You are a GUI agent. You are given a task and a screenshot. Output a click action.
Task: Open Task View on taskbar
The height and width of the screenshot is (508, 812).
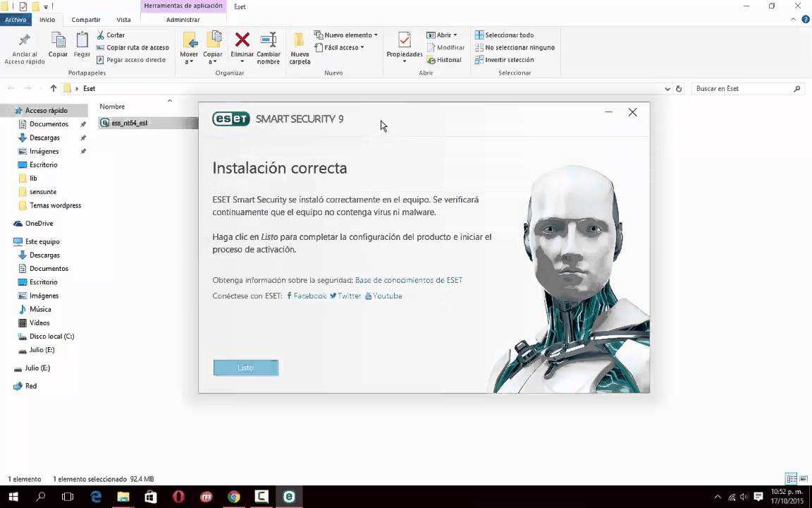coord(68,497)
